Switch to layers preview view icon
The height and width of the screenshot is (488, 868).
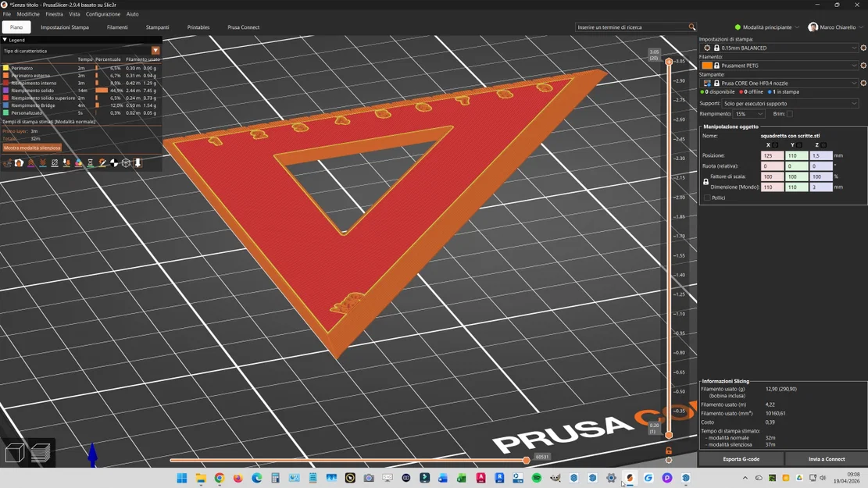41,453
